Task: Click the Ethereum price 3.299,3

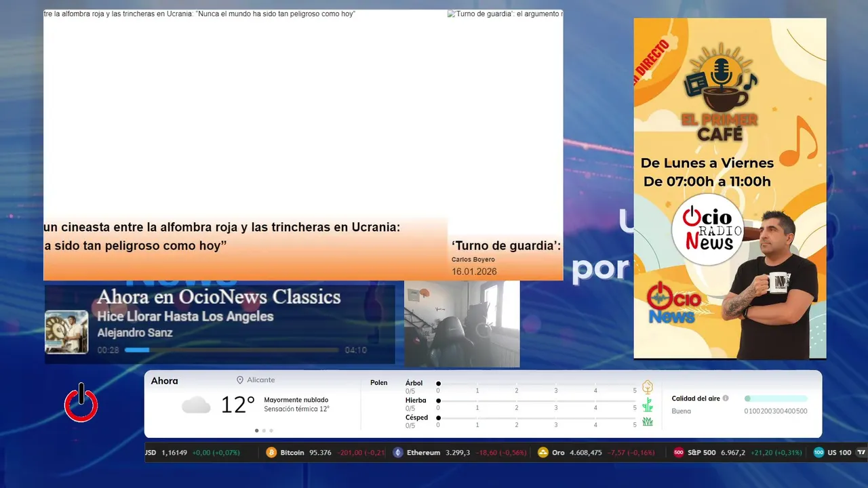Action: pyautogui.click(x=458, y=452)
